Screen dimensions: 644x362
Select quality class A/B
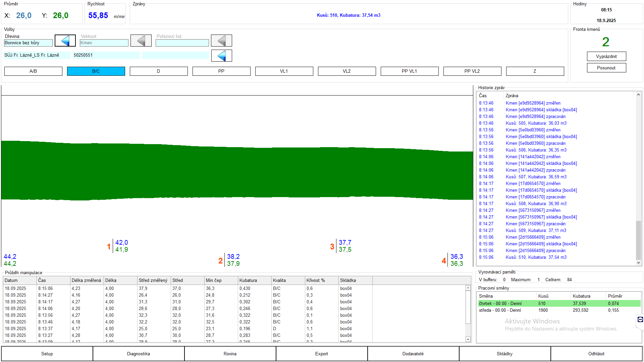pyautogui.click(x=33, y=71)
